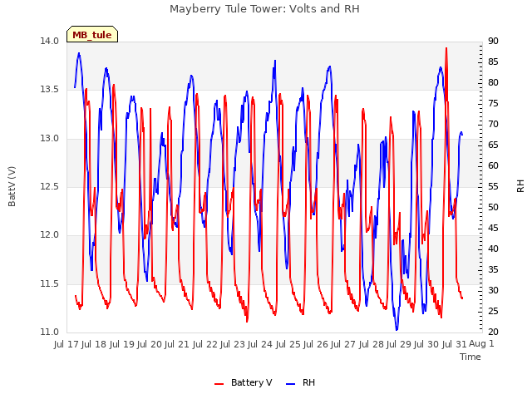The image size is (532, 399).
Task: Click the 65 RH axis value
Action: 493,145
